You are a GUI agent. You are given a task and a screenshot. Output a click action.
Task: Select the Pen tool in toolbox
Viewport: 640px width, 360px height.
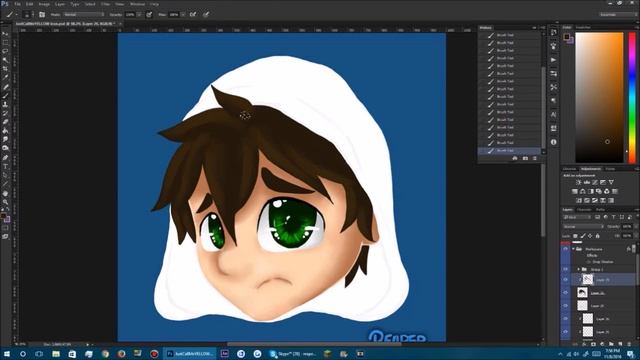[5, 158]
